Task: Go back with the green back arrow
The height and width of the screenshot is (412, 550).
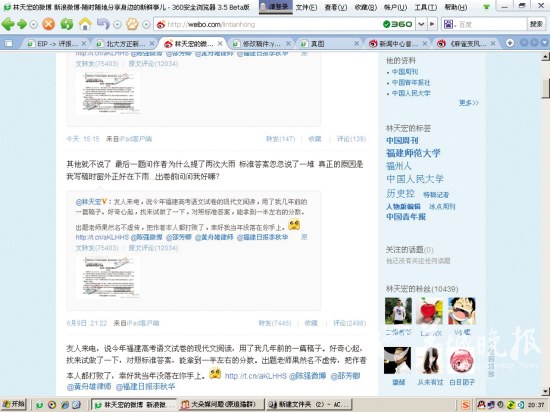Action: click(8, 24)
